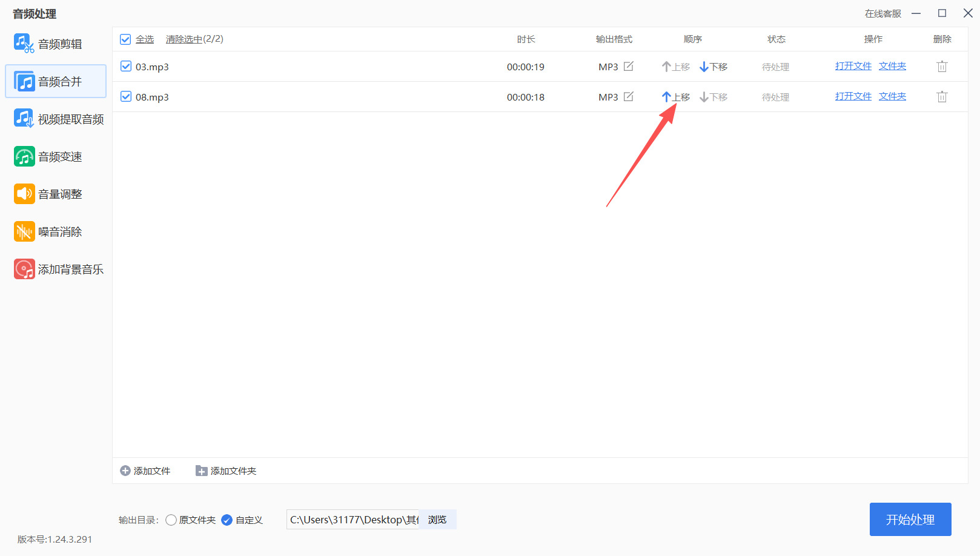Click the 00:00:18 duration cell
Image resolution: width=980 pixels, height=556 pixels.
pyautogui.click(x=526, y=97)
